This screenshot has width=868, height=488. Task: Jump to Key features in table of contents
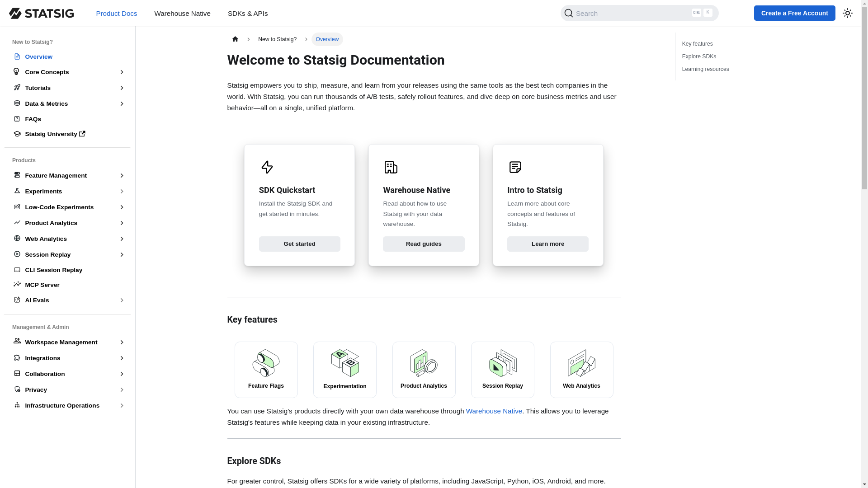(x=697, y=44)
